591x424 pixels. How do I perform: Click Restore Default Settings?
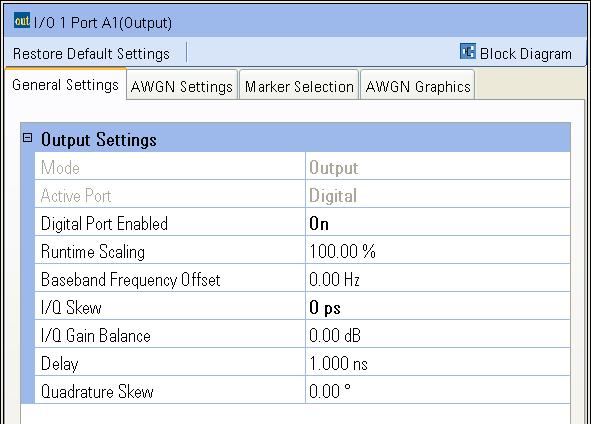pyautogui.click(x=91, y=54)
